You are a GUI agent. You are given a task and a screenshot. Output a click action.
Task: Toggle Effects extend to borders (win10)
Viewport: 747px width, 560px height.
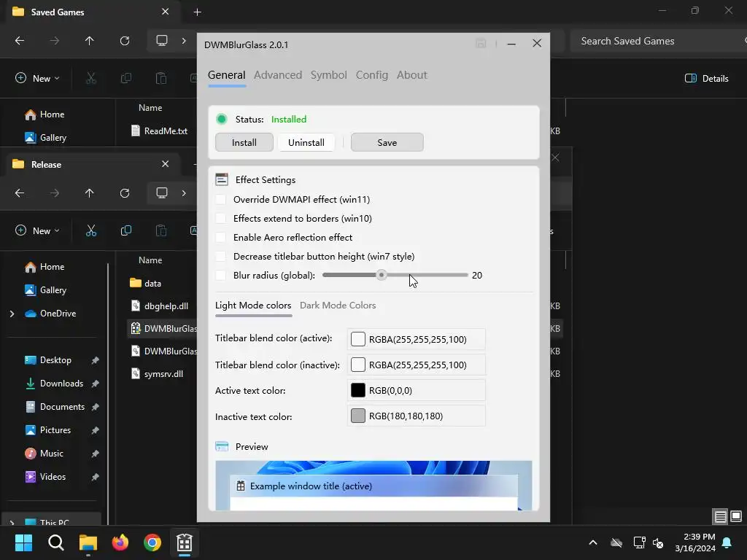[x=220, y=218]
